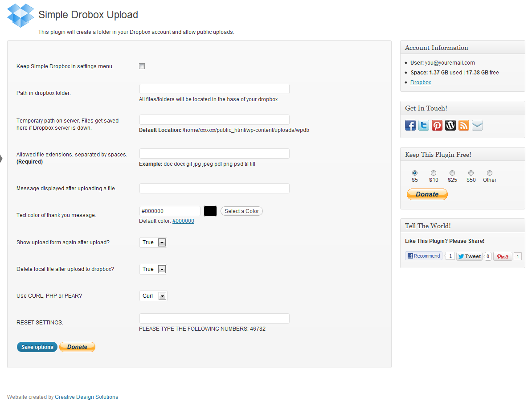Click the Twitter bird icon in Get In Touch
The width and height of the screenshot is (532, 406).
tap(424, 125)
